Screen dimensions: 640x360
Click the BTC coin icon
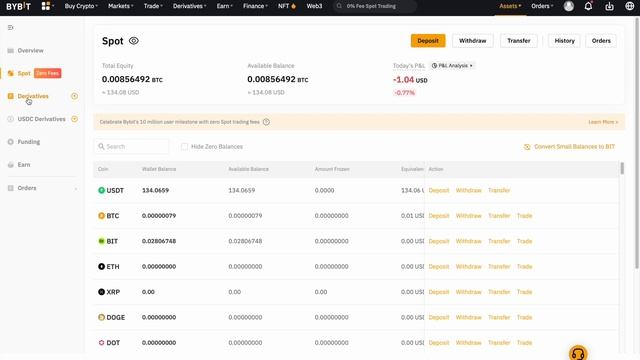tap(102, 216)
